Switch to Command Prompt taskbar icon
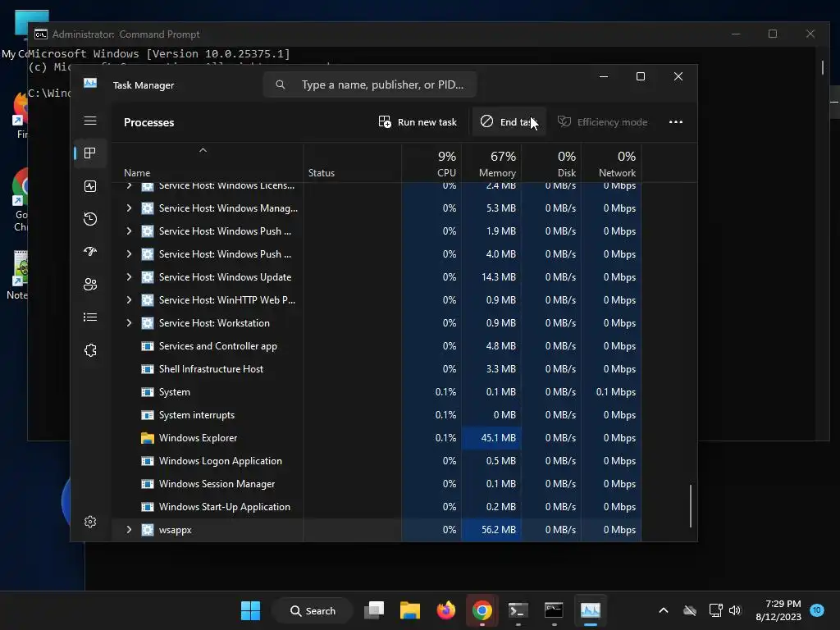The width and height of the screenshot is (840, 630). (x=554, y=610)
